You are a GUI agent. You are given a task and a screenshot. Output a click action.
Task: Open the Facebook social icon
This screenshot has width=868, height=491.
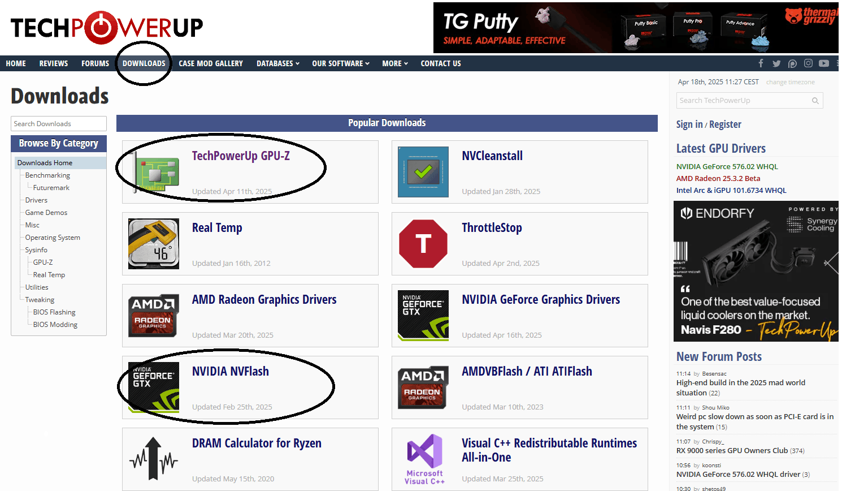[x=761, y=63]
